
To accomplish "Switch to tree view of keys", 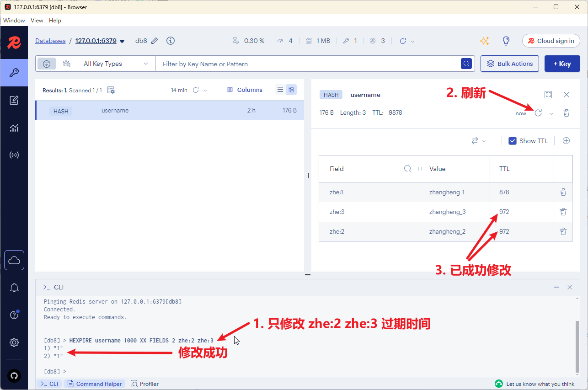I will point(291,90).
